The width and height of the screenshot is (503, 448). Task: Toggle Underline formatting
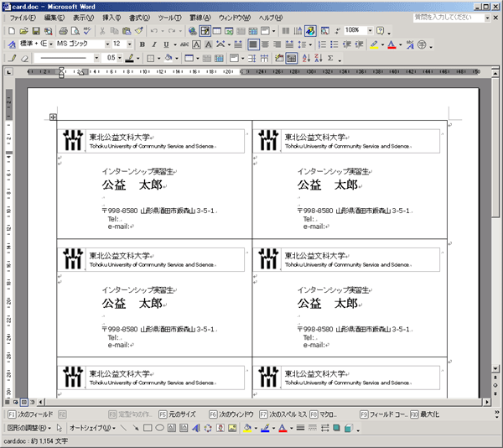[166, 44]
